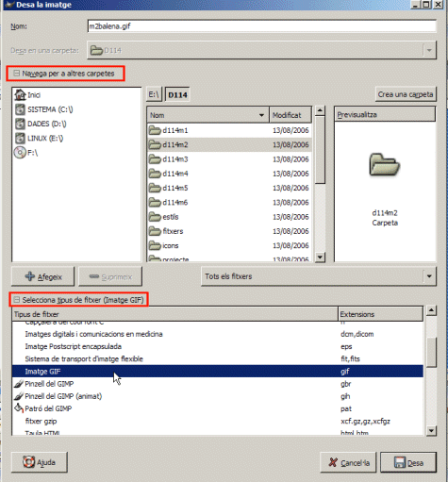Select the LINUX (E:\) drive icon
Screen dimensions: 448x482
pos(20,138)
